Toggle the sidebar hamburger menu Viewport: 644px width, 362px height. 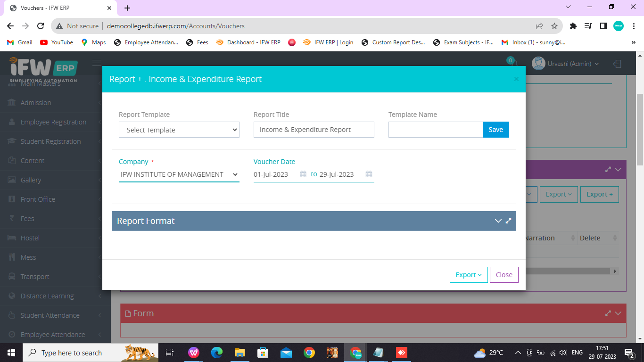pos(97,63)
